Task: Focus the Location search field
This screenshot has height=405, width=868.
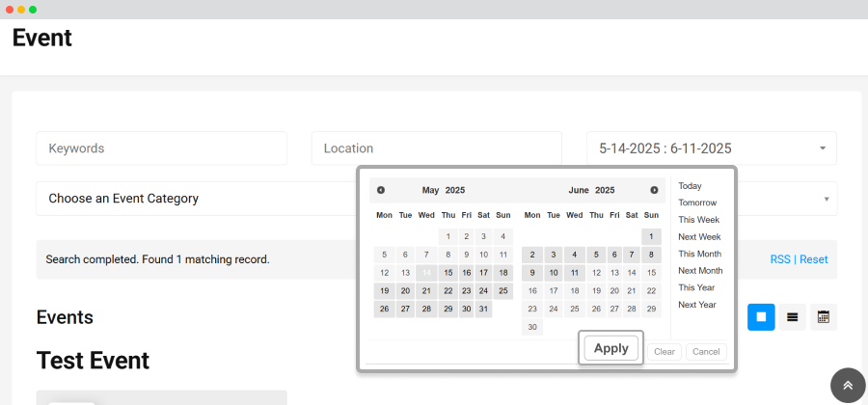Action: click(x=437, y=148)
